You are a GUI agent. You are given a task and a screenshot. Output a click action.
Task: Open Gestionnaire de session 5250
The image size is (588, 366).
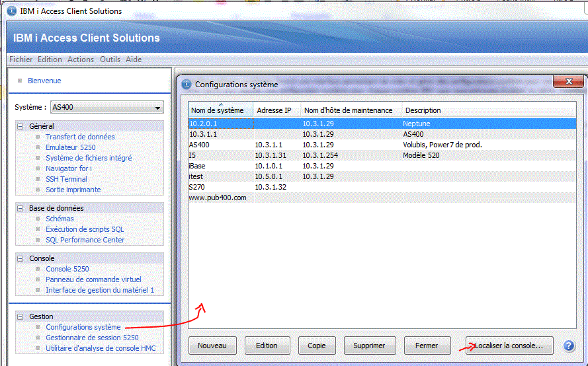pyautogui.click(x=92, y=338)
